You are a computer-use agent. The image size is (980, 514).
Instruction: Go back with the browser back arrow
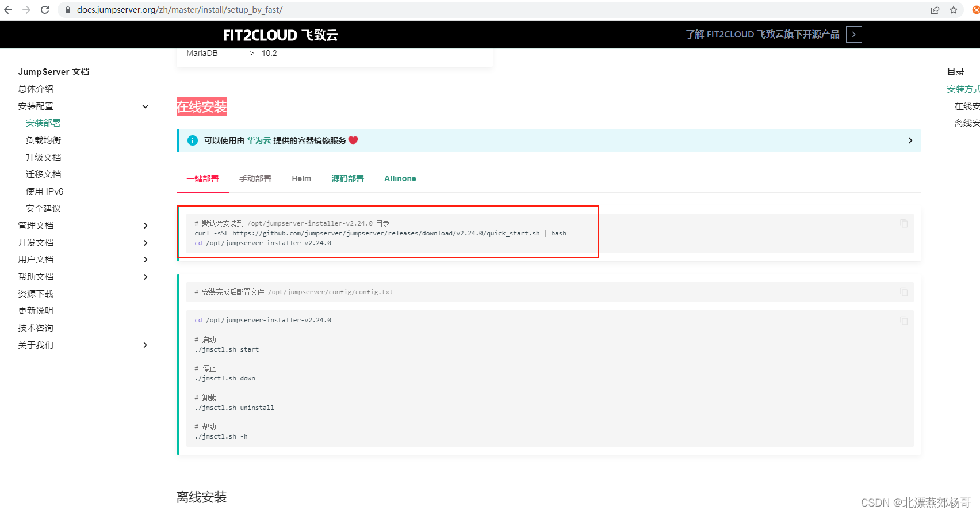(x=8, y=10)
